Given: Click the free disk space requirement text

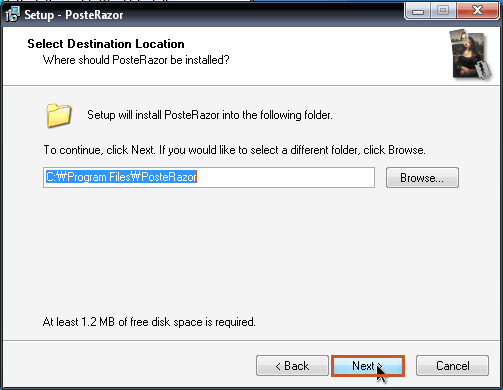Looking at the screenshot, I should [x=149, y=322].
